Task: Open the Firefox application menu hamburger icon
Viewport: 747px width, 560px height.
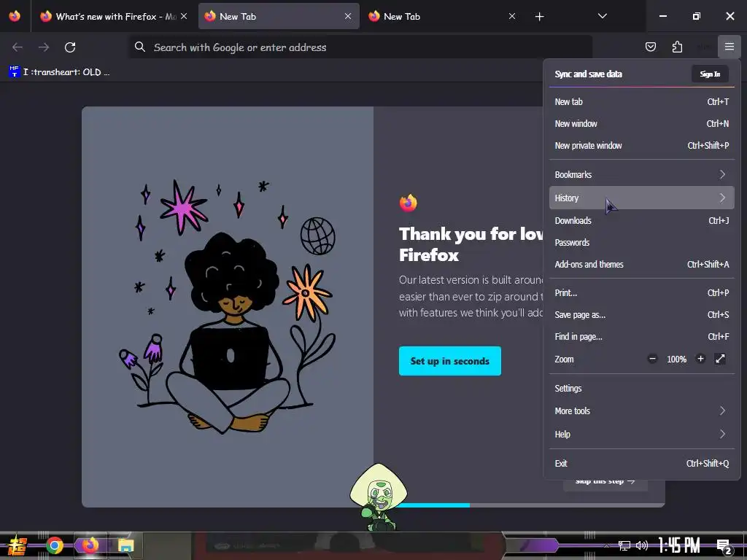Action: coord(729,47)
